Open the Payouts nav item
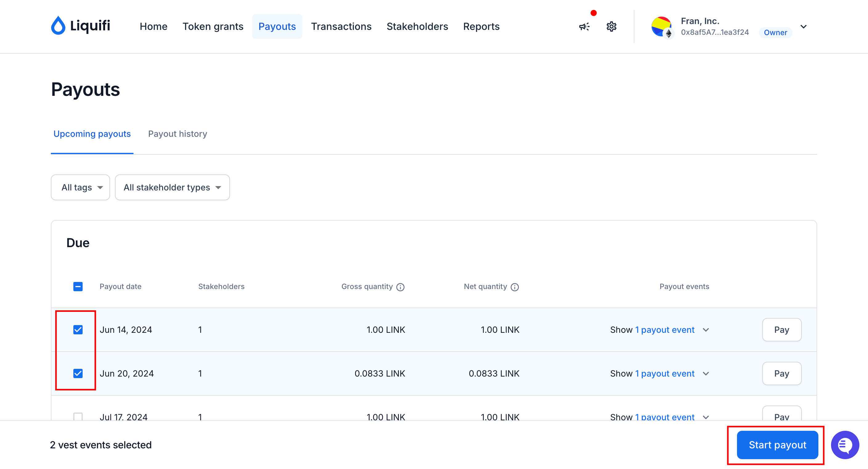Image resolution: width=868 pixels, height=469 pixels. 277,26
